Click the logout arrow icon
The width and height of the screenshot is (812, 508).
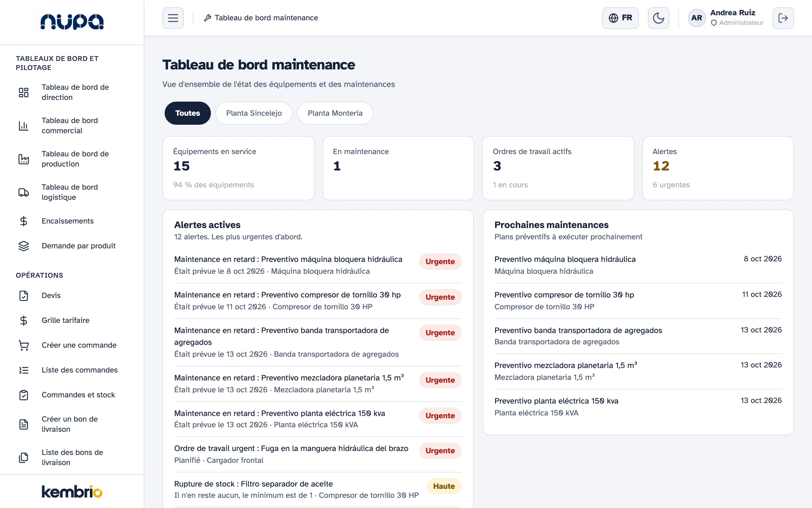783,18
